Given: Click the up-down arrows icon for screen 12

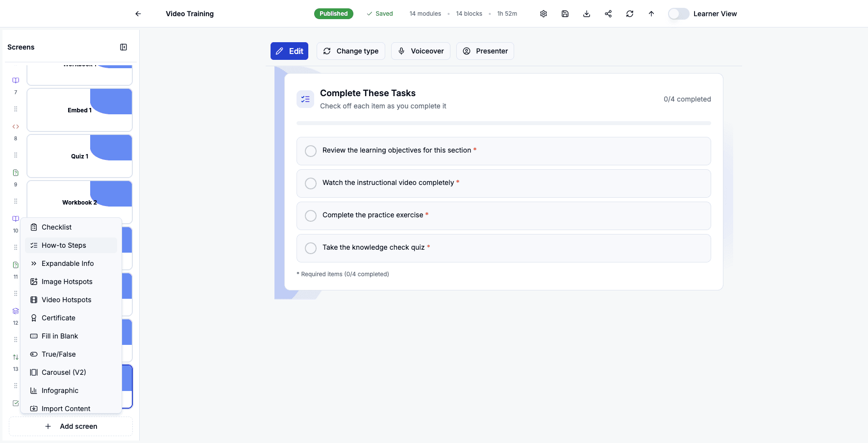Looking at the screenshot, I should pos(16,357).
